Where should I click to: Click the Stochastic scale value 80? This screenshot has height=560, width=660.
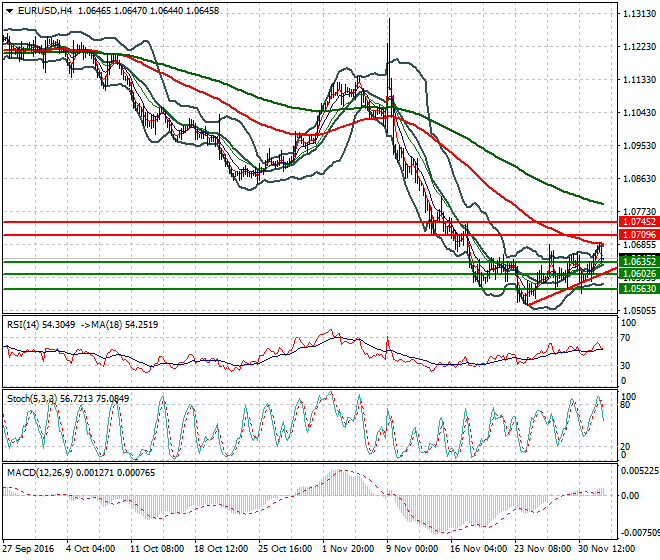coord(625,405)
